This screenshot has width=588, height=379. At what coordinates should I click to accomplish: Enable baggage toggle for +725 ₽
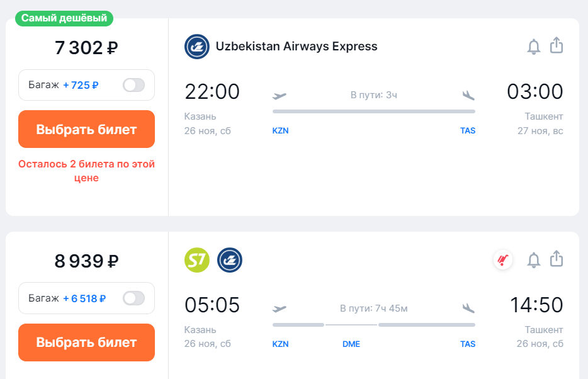[x=134, y=85]
